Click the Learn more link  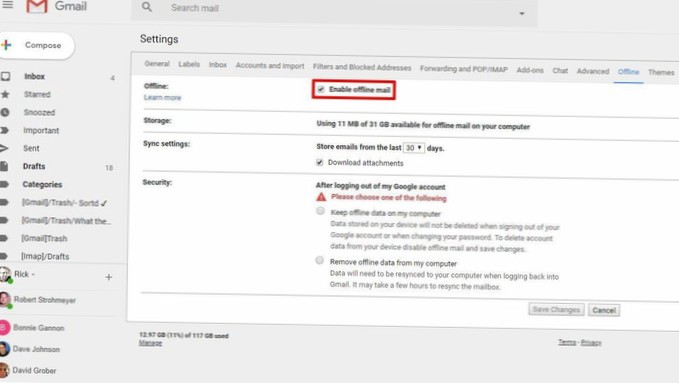coord(162,97)
